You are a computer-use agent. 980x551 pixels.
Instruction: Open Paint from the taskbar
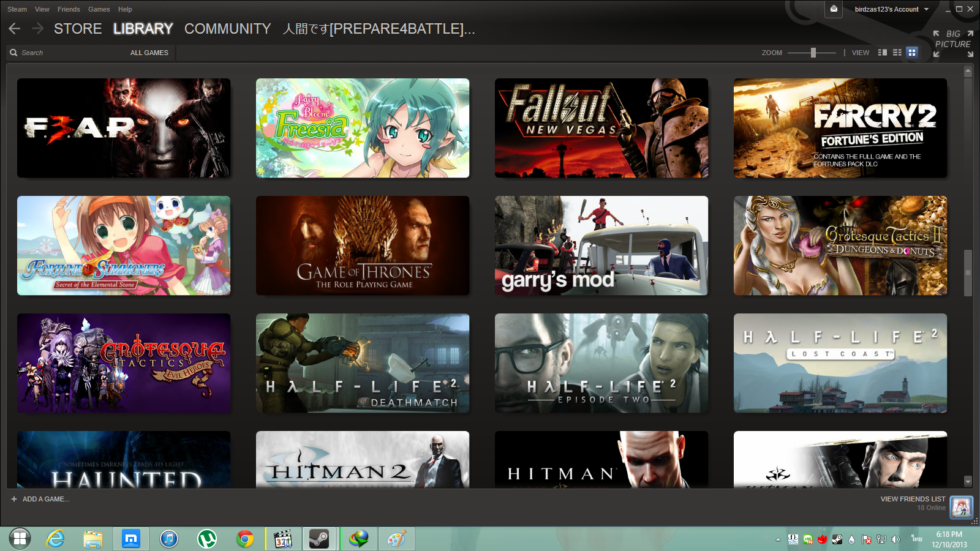(397, 539)
